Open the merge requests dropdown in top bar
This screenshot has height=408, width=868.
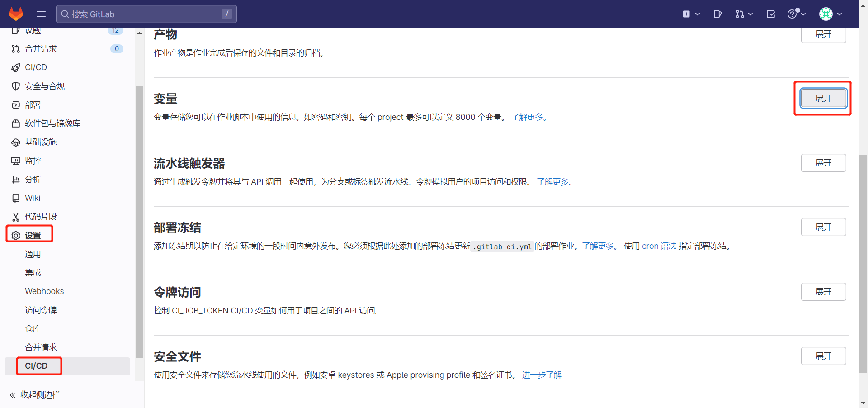[744, 14]
